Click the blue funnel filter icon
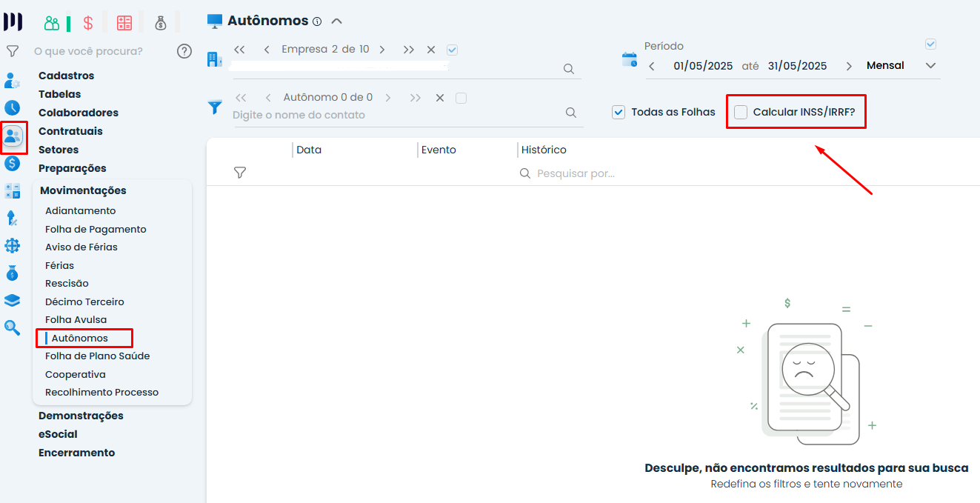 tap(215, 107)
